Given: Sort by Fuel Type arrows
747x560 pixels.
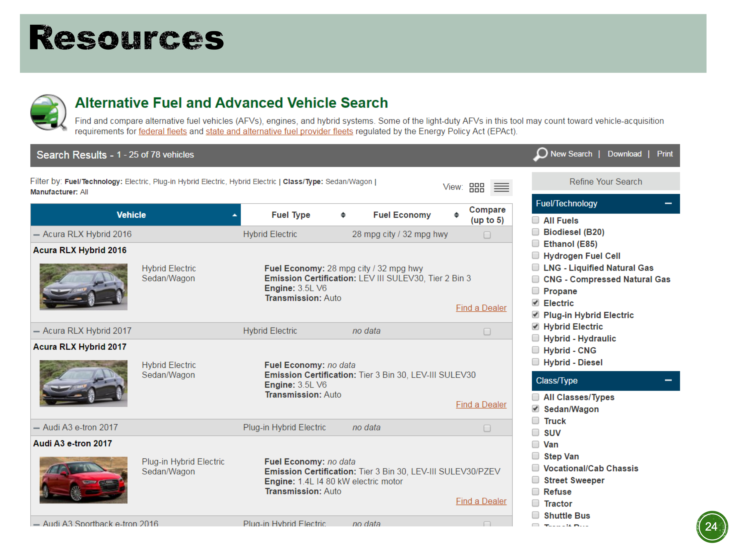Looking at the screenshot, I should point(343,215).
